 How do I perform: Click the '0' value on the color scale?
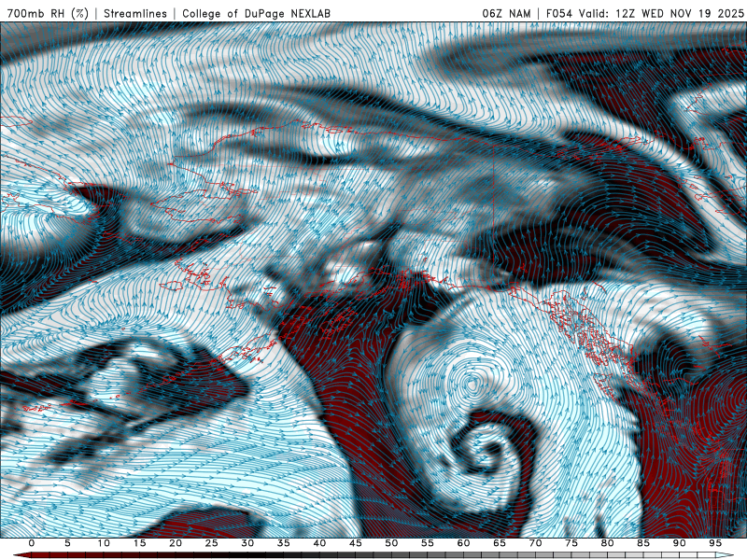pyautogui.click(x=32, y=543)
